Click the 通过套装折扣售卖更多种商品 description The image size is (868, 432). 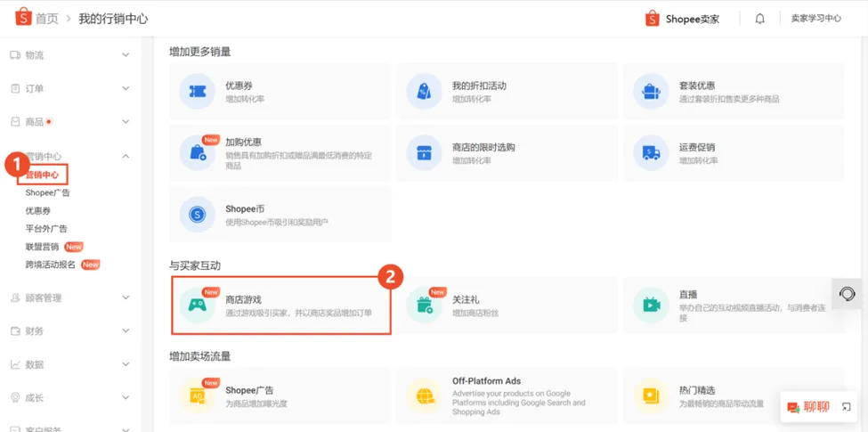[x=729, y=99]
